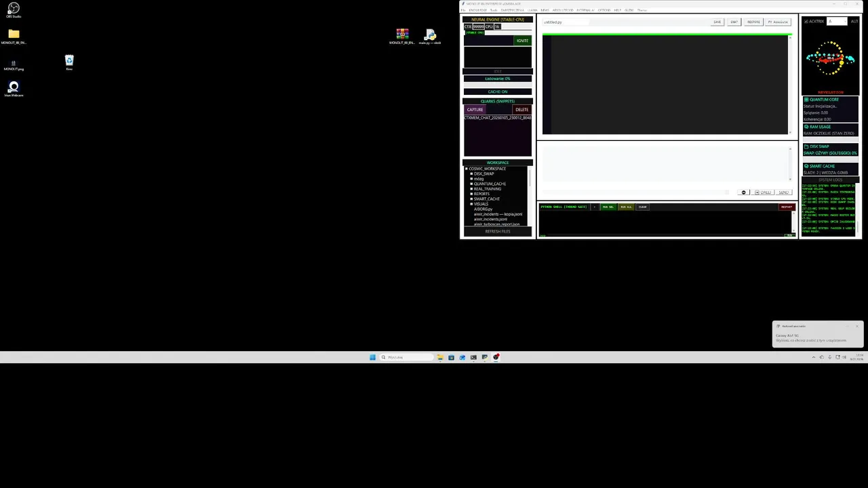Click the QUANTUM CORE panel icon
This screenshot has width=868, height=488.
click(x=806, y=100)
